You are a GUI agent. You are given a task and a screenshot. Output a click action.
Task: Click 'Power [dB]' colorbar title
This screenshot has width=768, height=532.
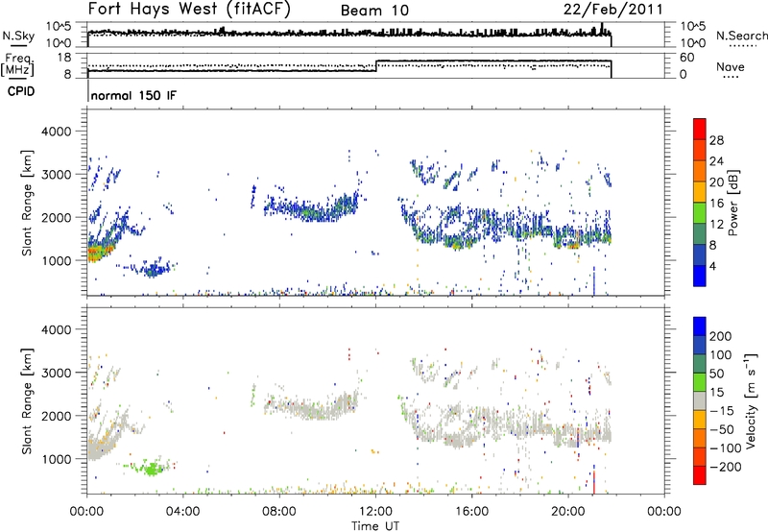732,203
